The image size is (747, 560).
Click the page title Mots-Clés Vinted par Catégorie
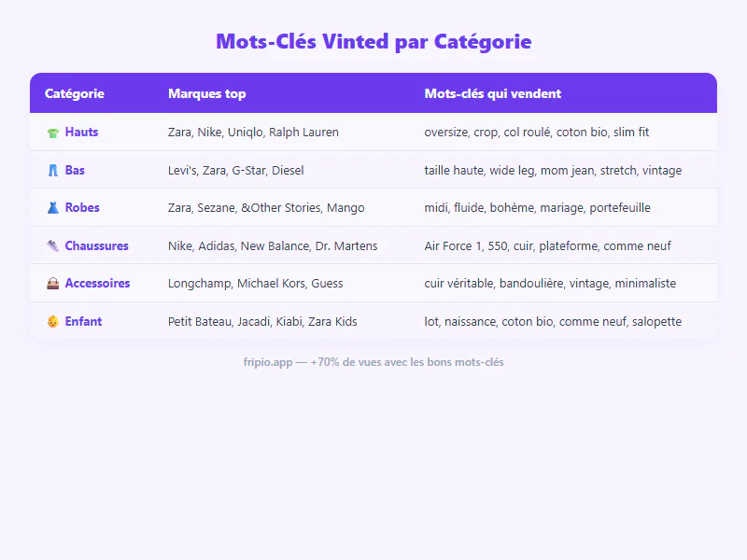click(373, 41)
